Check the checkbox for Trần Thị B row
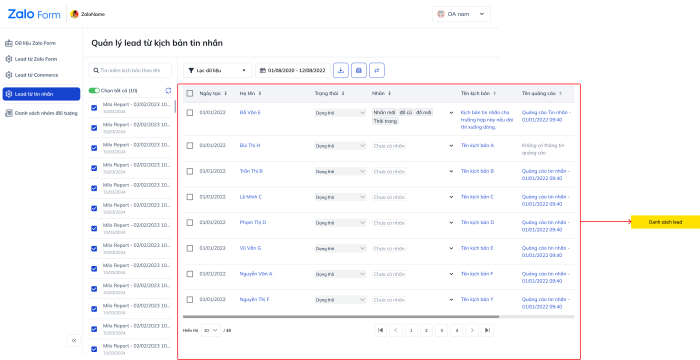The image size is (700, 360). click(x=190, y=171)
